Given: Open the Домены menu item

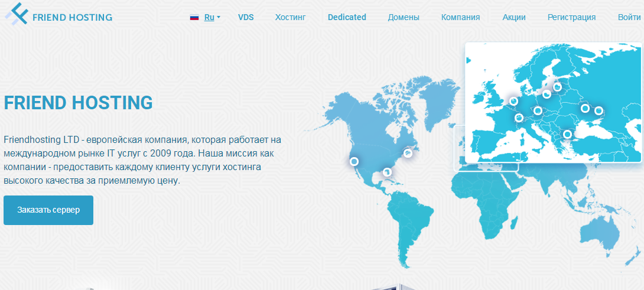Looking at the screenshot, I should pyautogui.click(x=404, y=17).
